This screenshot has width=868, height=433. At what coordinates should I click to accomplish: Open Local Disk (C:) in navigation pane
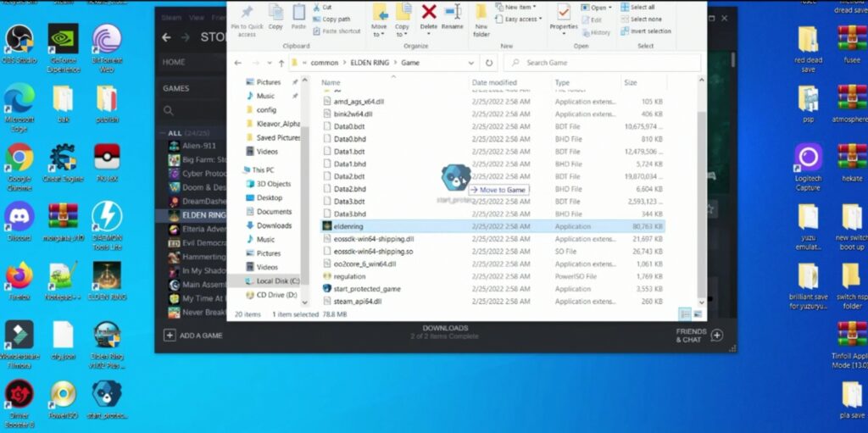pos(272,281)
